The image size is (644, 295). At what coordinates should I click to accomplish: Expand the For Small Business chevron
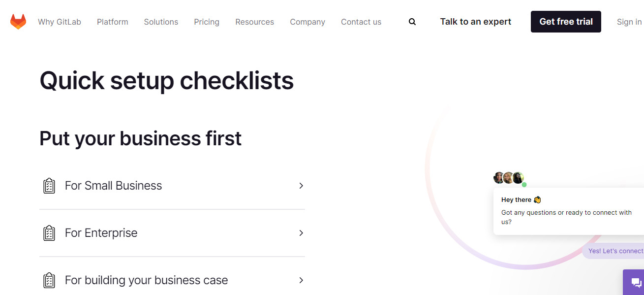pos(301,186)
